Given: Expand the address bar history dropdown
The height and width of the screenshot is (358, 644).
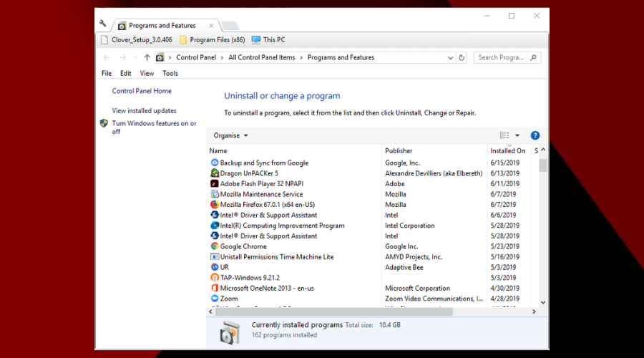Looking at the screenshot, I should 449,57.
